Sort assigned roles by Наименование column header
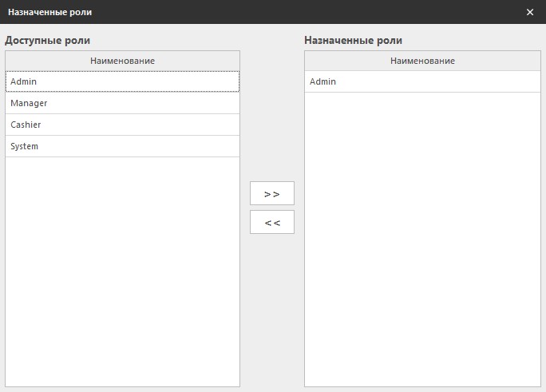The image size is (546, 392). coord(422,61)
